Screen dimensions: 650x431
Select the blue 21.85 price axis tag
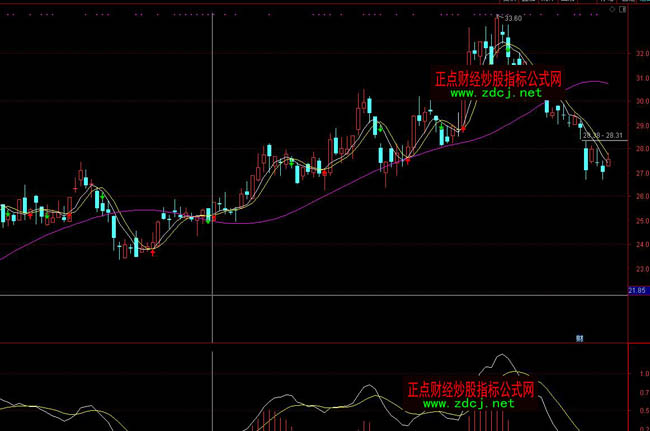click(636, 290)
